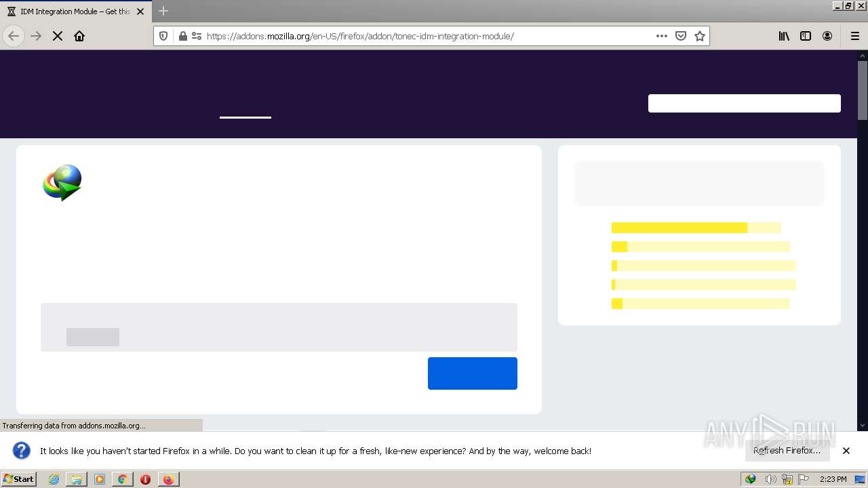Click the Refresh Firefox button
The image size is (868, 488).
click(787, 451)
